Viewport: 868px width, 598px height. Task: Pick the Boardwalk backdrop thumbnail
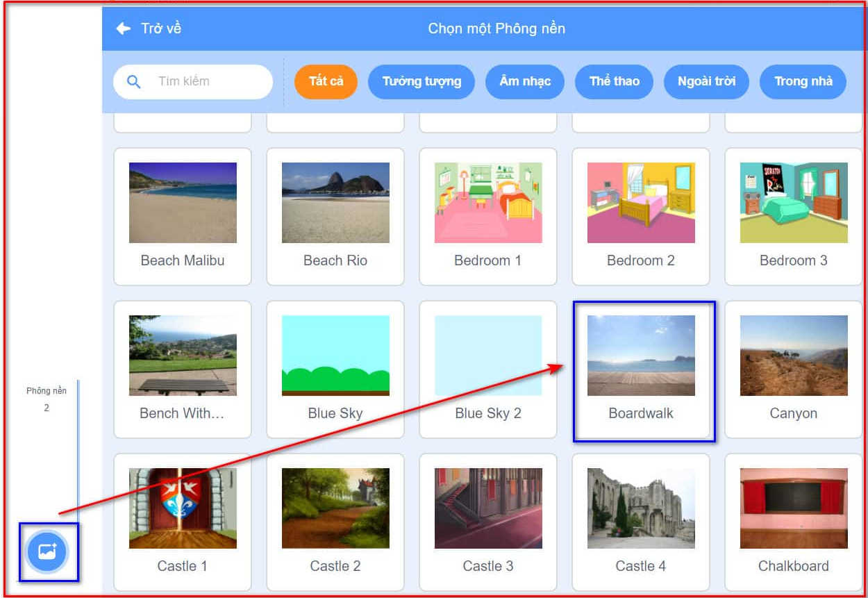click(641, 356)
